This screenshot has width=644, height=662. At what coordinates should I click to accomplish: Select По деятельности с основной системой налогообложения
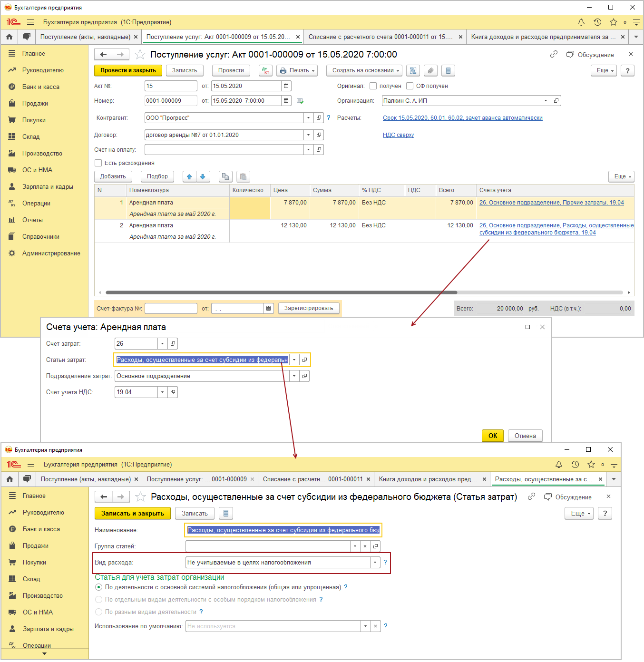click(99, 587)
